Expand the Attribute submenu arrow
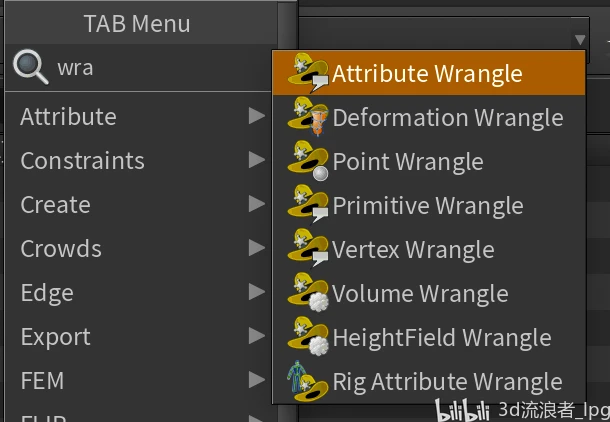The width and height of the screenshot is (610, 422). tap(257, 117)
